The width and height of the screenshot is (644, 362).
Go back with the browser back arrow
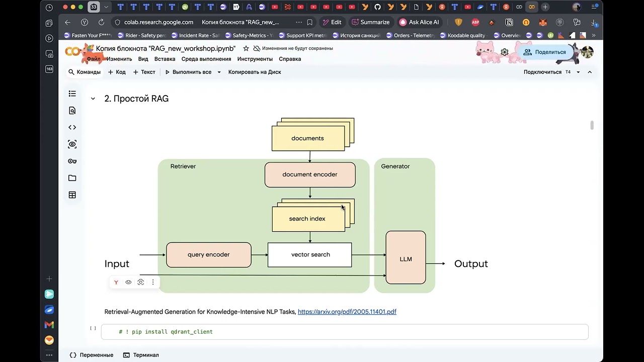68,22
